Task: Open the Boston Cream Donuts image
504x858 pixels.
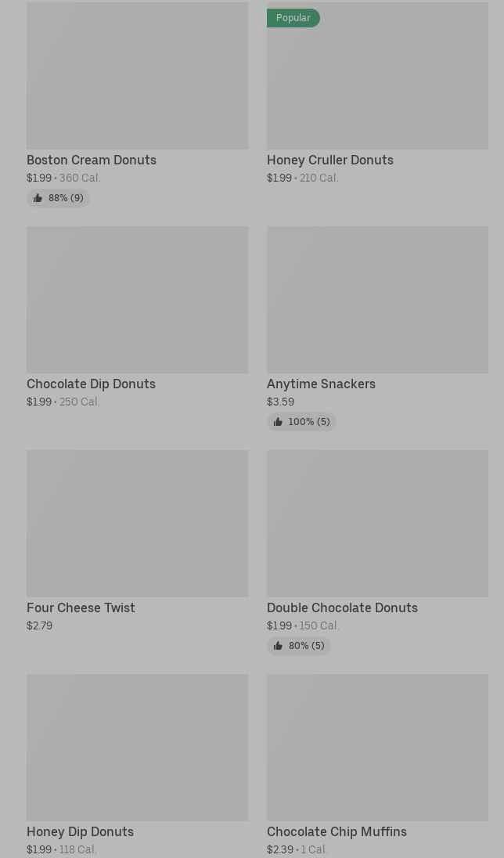Action: tap(138, 75)
